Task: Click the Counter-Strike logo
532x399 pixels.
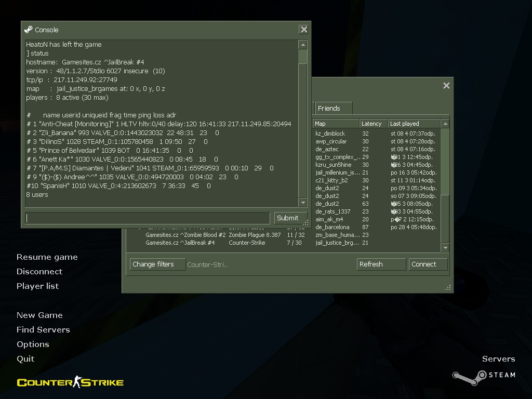Action: click(70, 382)
